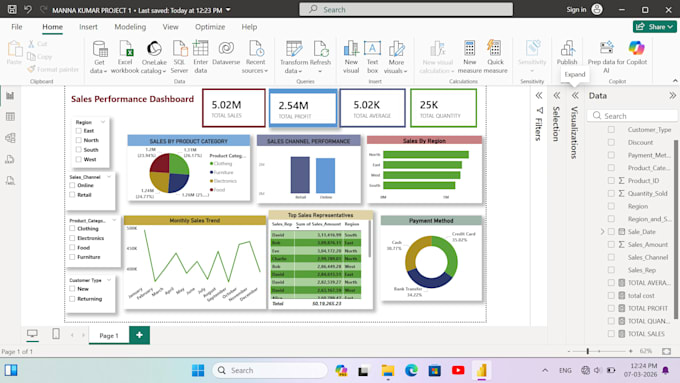This screenshot has width=680, height=383.
Task: Publish the report
Action: pos(567,52)
